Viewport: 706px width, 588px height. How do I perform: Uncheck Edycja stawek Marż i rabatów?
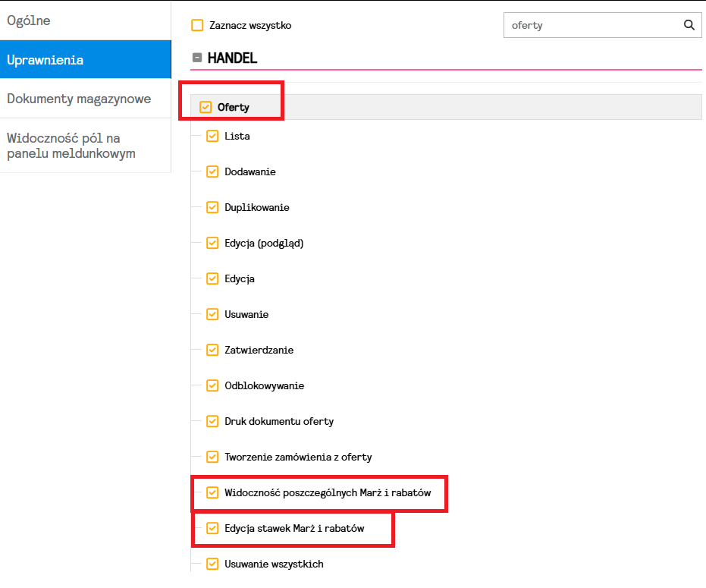[212, 529]
